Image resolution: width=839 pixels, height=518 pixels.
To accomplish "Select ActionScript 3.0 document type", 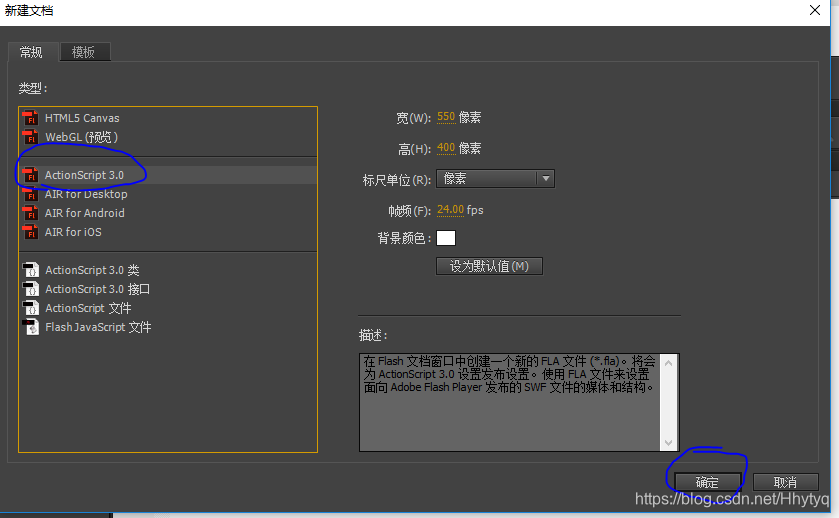I will [x=168, y=175].
